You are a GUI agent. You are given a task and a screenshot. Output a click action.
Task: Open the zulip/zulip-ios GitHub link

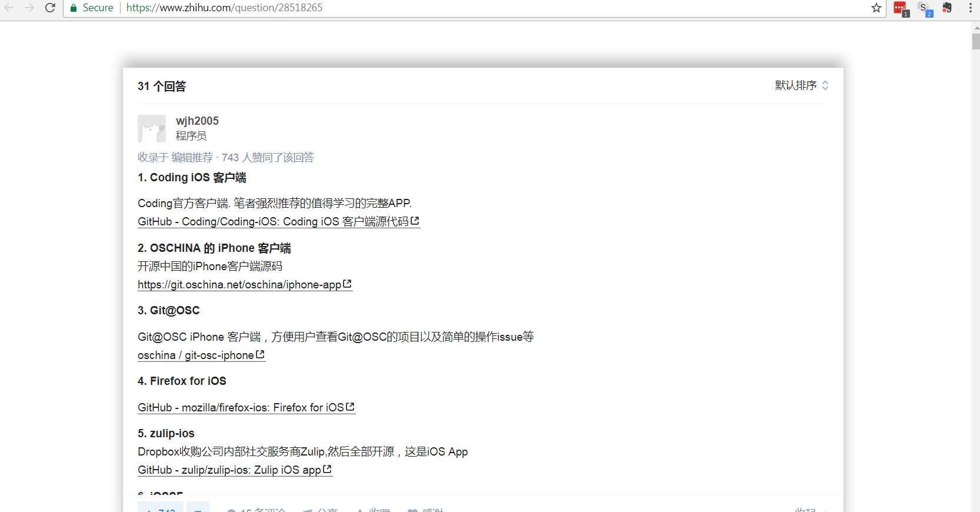click(x=235, y=470)
